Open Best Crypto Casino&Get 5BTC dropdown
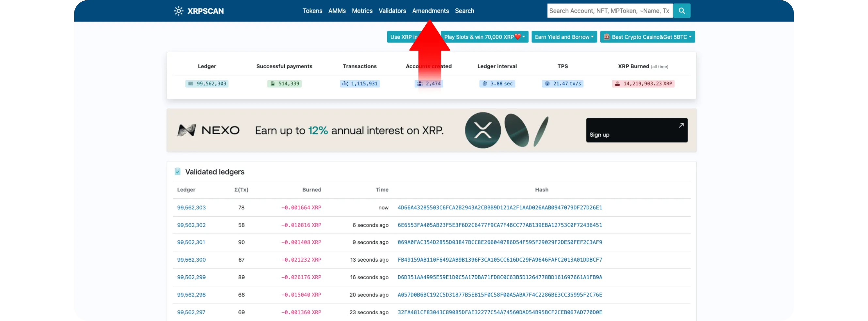Screen dimensions: 868x321 647,37
